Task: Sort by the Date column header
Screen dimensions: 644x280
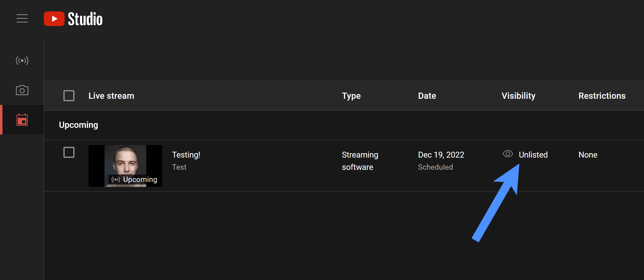Action: point(427,96)
